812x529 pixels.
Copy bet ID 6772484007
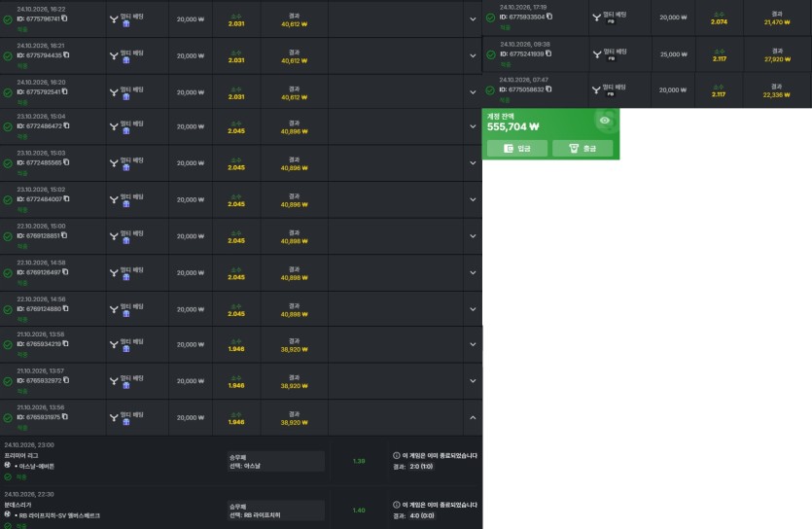66,198
